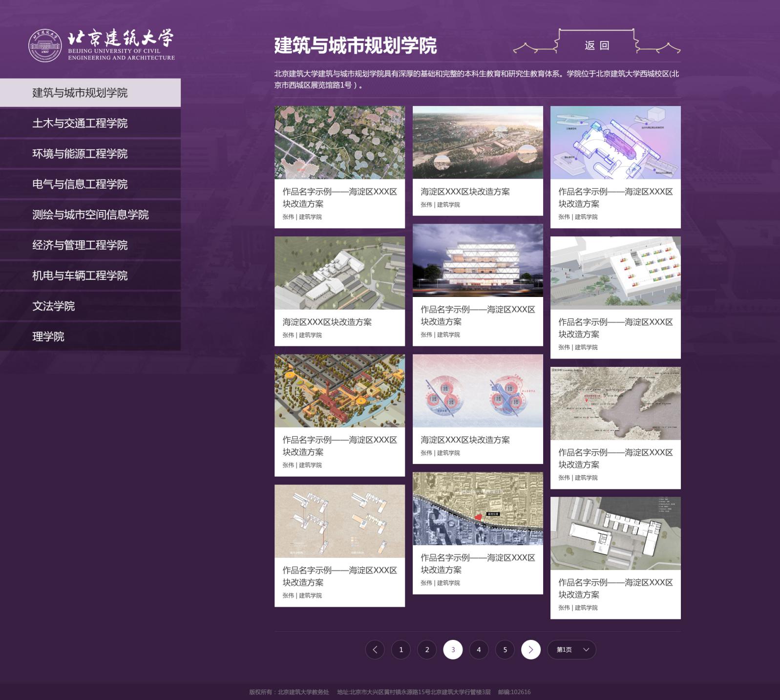The width and height of the screenshot is (780, 700).
Task: Click the 返回 back button
Action: click(x=596, y=45)
